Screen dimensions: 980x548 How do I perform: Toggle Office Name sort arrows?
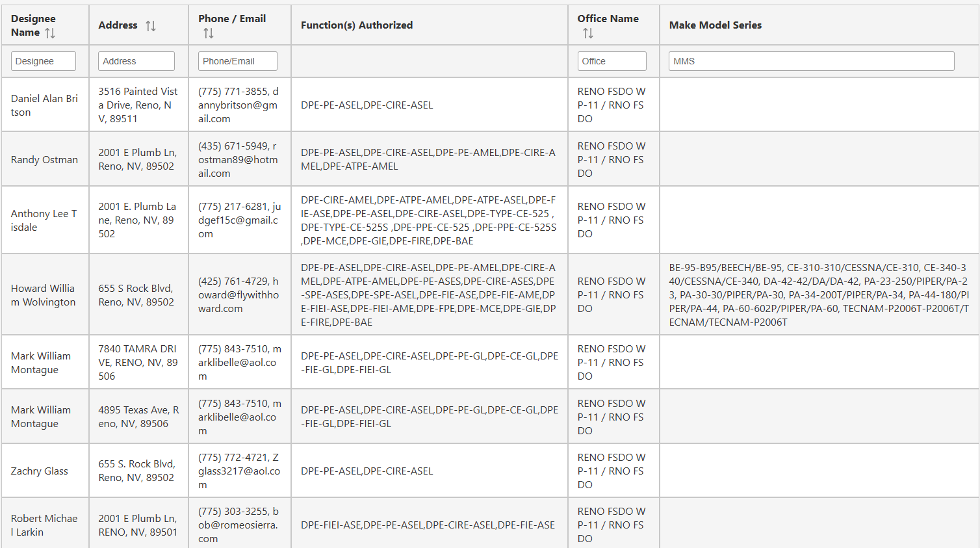(x=587, y=33)
